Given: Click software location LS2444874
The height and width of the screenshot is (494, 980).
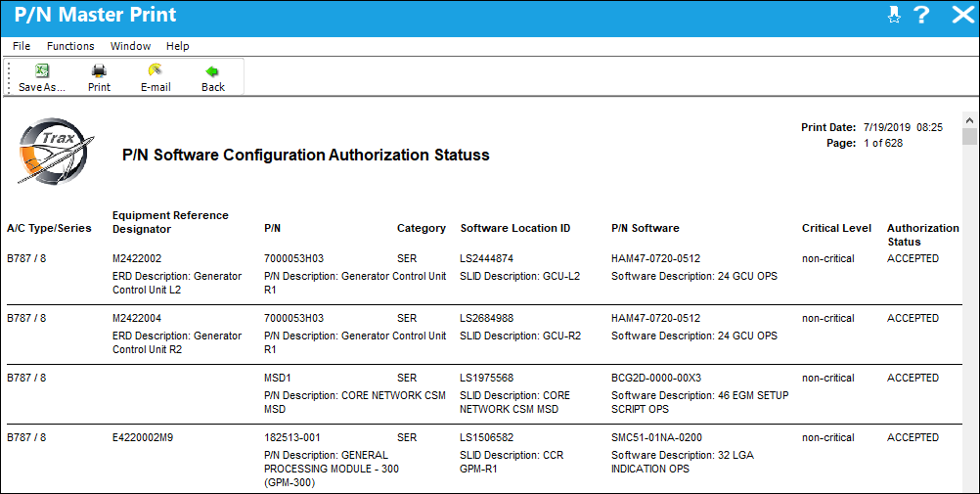Looking at the screenshot, I should click(486, 258).
